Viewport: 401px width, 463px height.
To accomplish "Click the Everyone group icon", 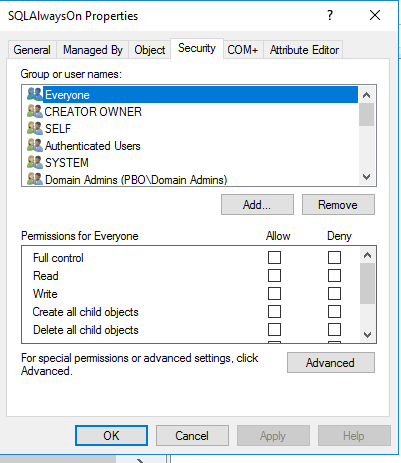I will (x=35, y=94).
